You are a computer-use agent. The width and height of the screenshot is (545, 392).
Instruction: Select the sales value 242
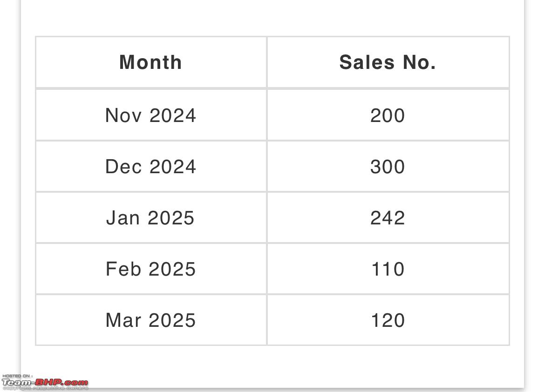point(388,218)
